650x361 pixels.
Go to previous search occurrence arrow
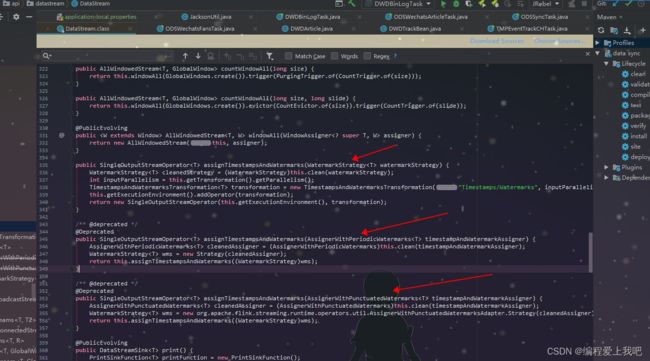coord(185,56)
